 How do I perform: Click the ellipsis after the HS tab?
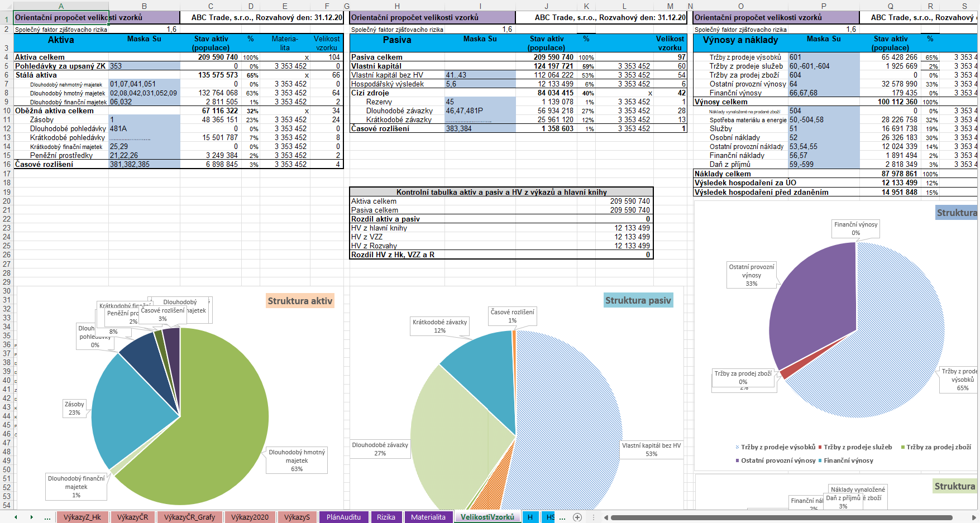[562, 517]
